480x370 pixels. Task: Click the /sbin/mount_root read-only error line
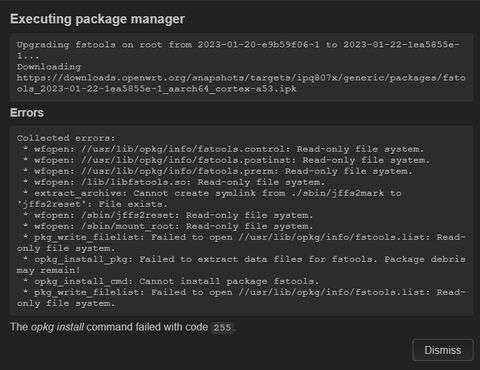168,226
